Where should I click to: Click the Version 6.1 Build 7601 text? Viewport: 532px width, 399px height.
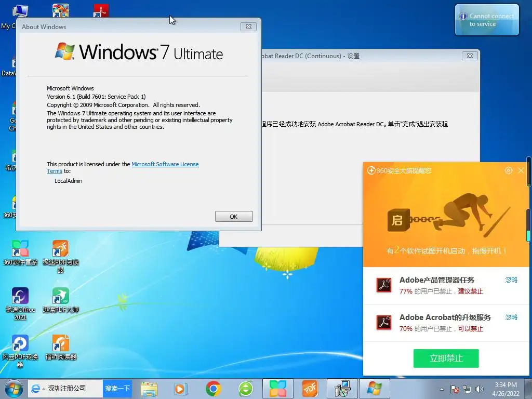pos(96,97)
